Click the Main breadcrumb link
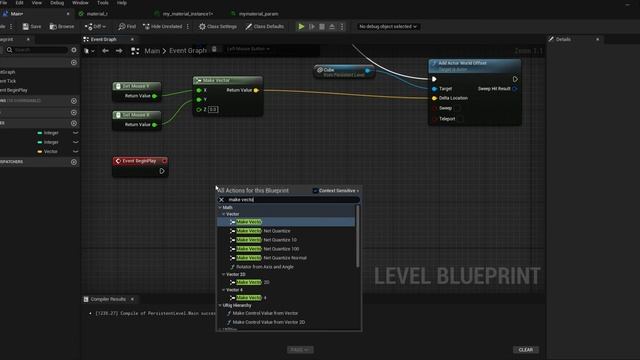The image size is (640, 360). [152, 51]
